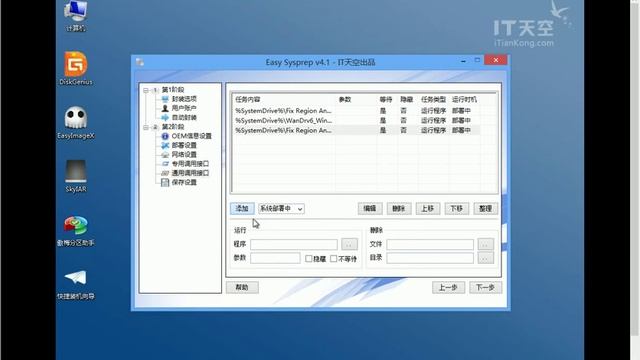Browse for the 程序 path
The image size is (640, 360).
pos(349,244)
